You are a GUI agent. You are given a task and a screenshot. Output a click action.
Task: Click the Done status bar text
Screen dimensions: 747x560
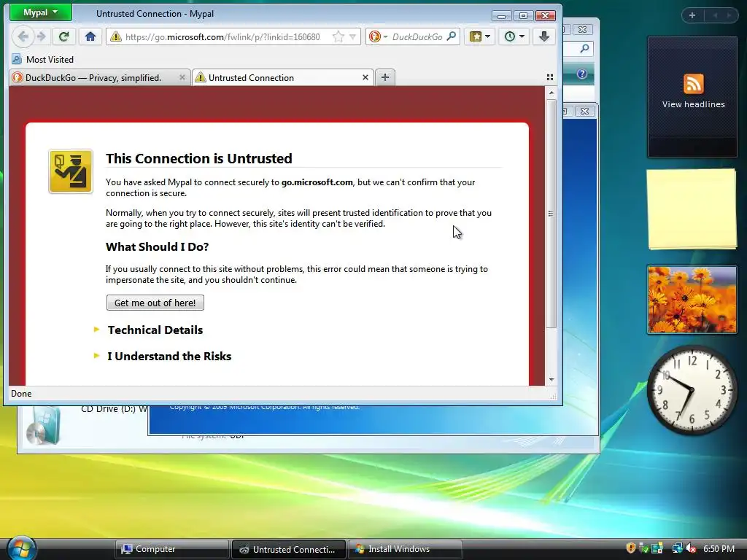pos(21,394)
